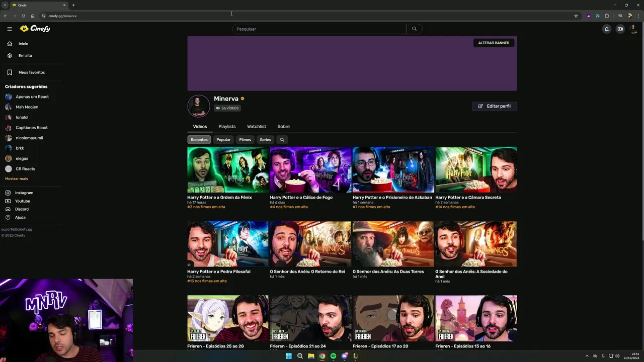Switch to the Watchlist tab

tap(257, 126)
